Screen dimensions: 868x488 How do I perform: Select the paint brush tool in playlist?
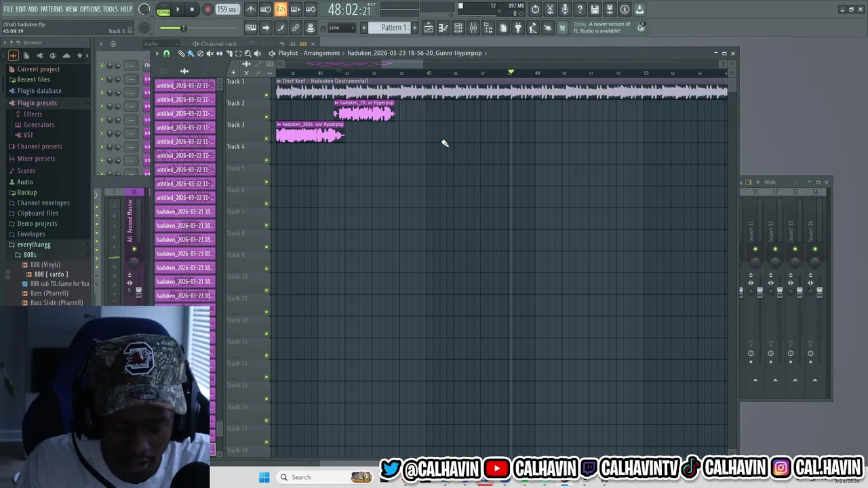(x=191, y=54)
